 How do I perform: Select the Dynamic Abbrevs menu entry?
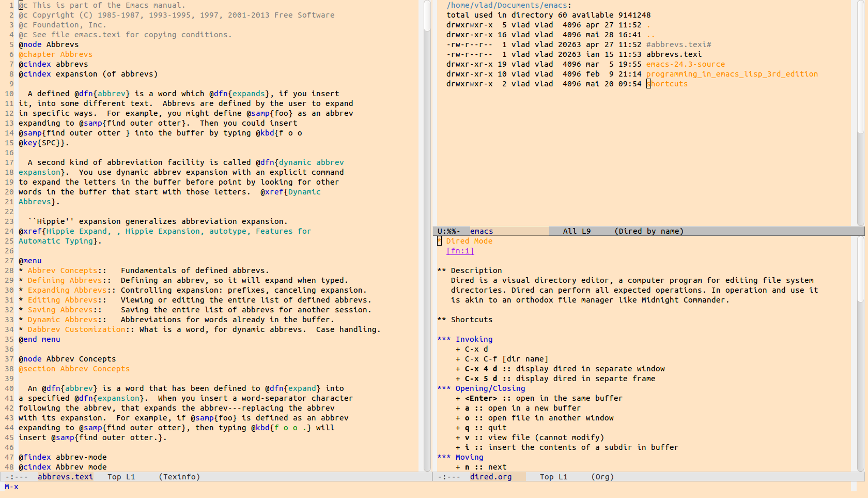[x=63, y=320]
